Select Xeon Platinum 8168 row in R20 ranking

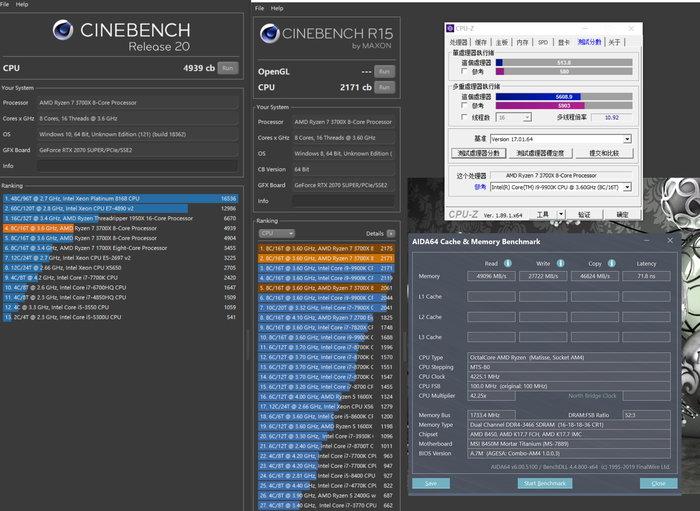tap(120, 199)
